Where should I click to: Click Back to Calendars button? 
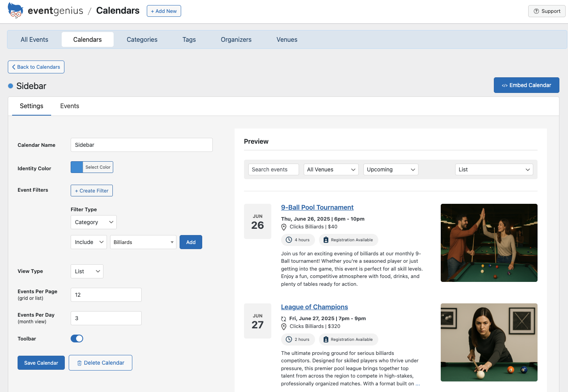pyautogui.click(x=36, y=67)
